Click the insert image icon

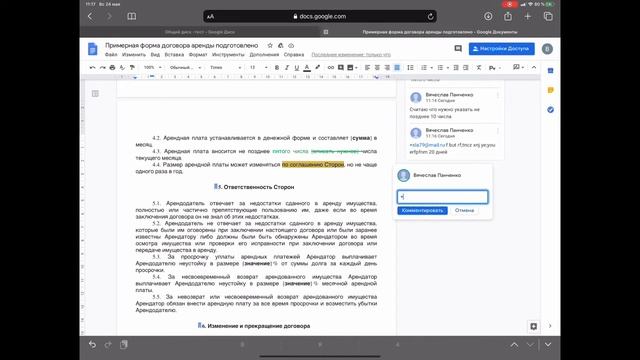point(350,67)
